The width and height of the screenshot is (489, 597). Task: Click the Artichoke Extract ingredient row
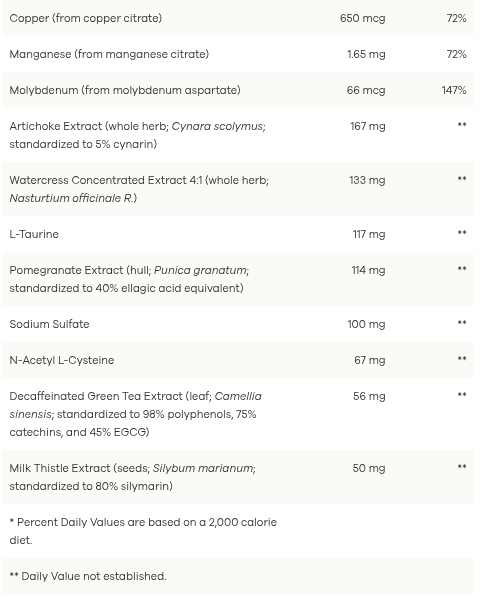coord(238,135)
